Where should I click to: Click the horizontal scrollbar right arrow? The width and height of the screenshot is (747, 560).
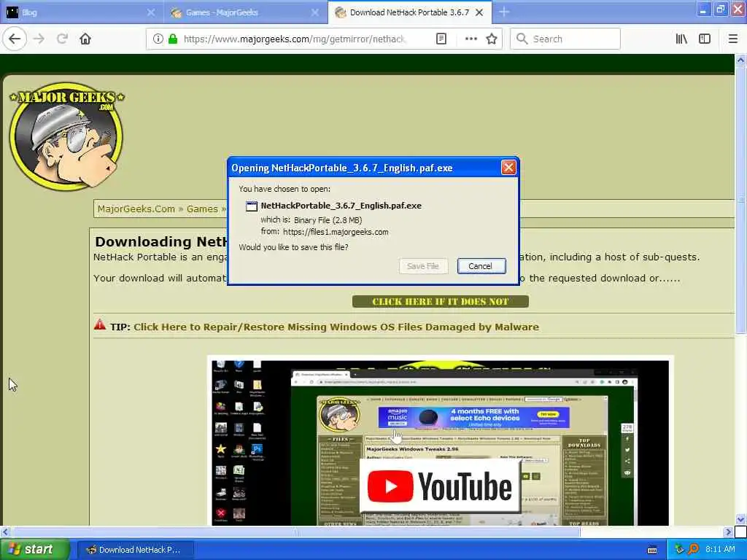coord(728,532)
